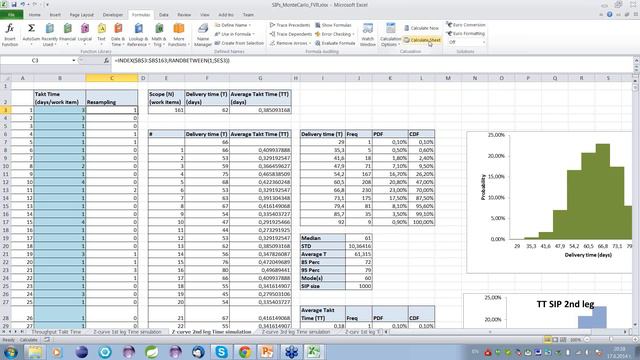The height and width of the screenshot is (360, 640).
Task: Open PowerPoint from the taskbar
Action: tap(267, 351)
